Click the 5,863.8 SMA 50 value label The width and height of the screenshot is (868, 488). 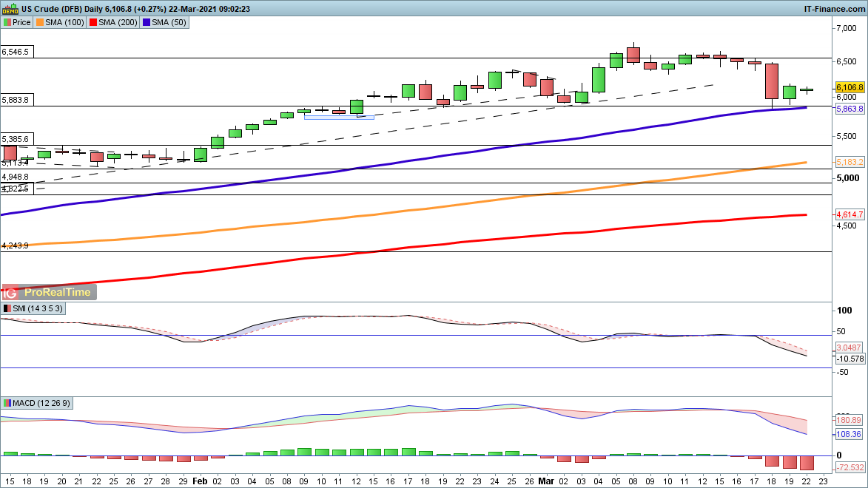850,109
